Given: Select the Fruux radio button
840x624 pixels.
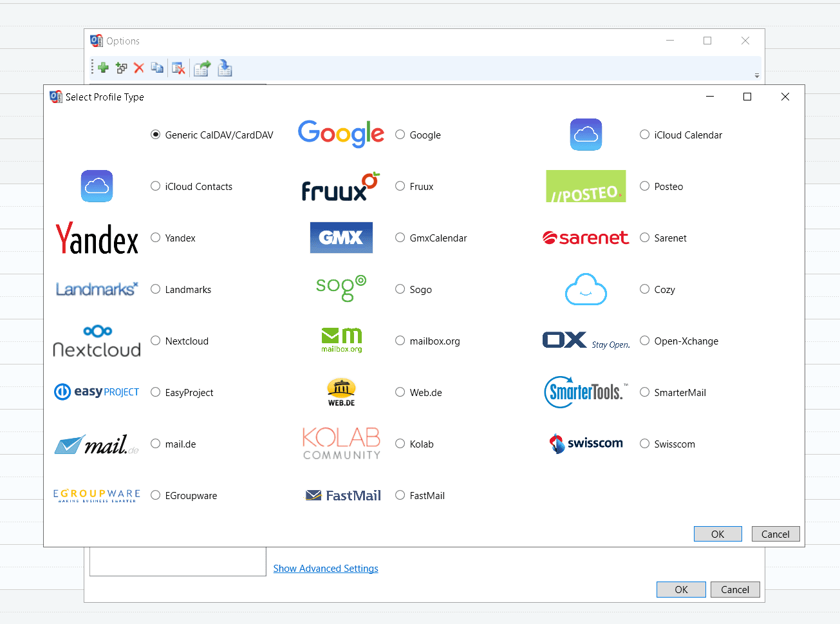Looking at the screenshot, I should click(x=414, y=186).
